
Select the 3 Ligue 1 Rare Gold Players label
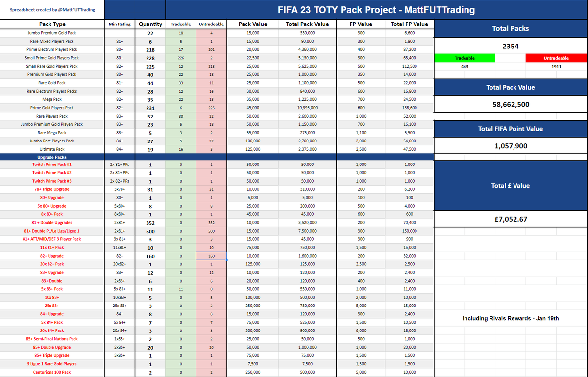[52, 364]
